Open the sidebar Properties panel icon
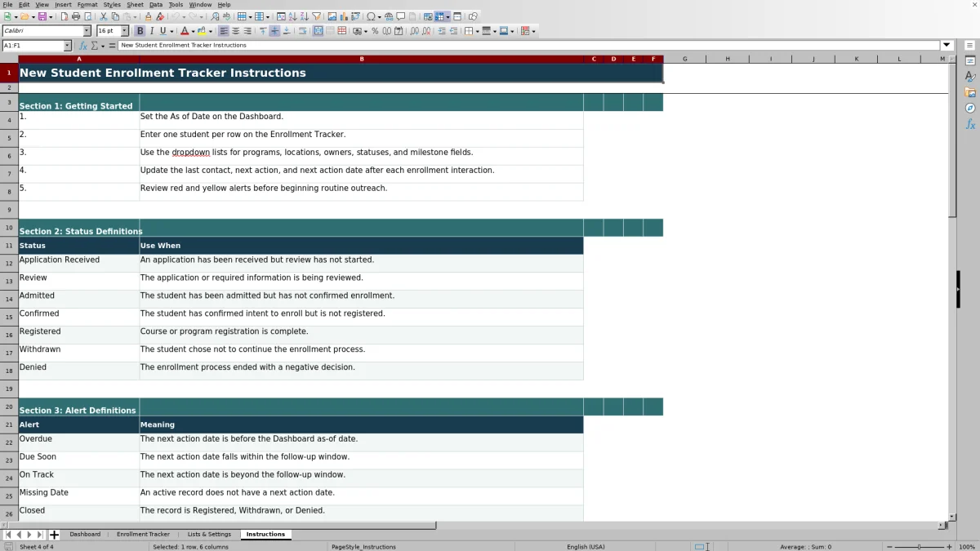 tap(970, 61)
